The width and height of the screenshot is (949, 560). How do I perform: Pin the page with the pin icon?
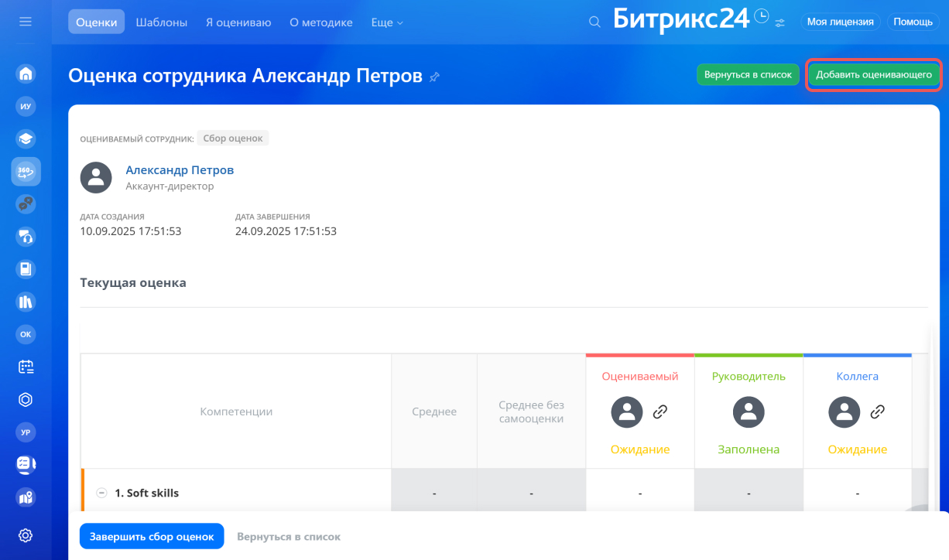point(434,77)
